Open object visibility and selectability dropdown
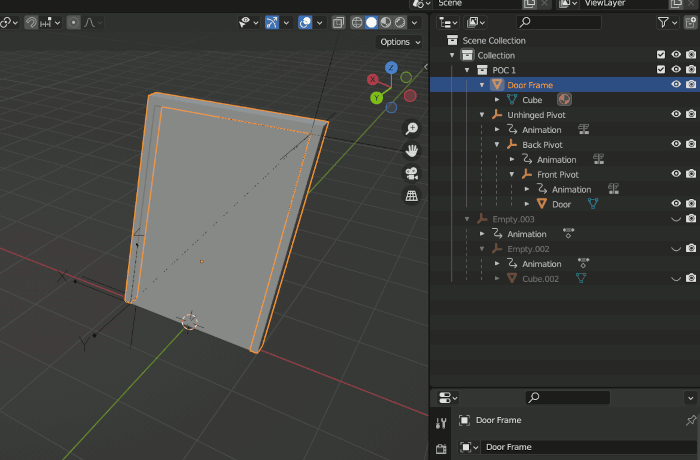The image size is (700, 460). [249, 22]
